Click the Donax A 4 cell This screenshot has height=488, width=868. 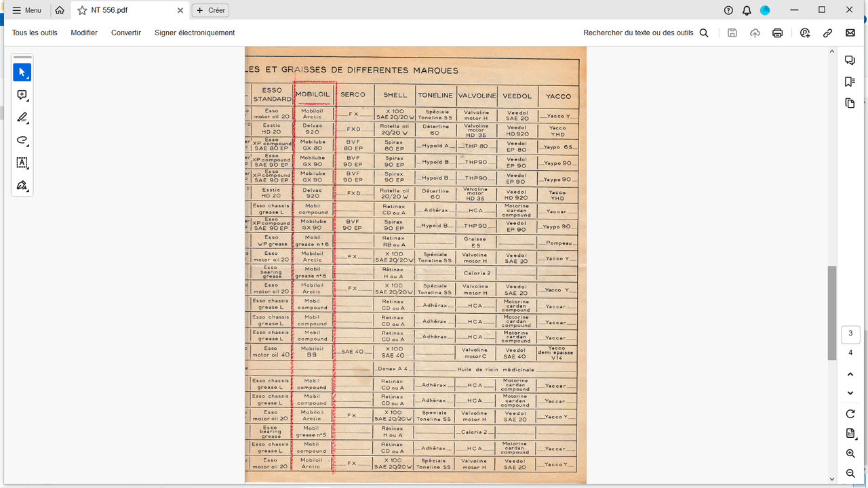393,369
